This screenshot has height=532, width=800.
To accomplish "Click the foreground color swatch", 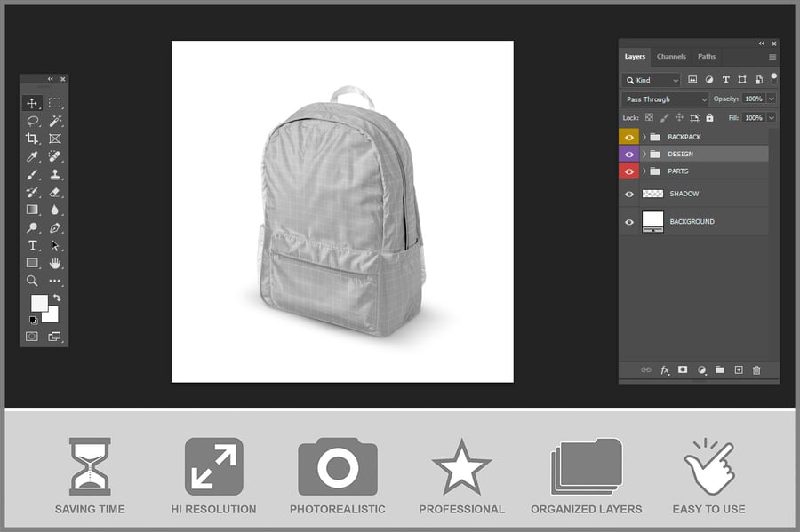I will coord(39,303).
